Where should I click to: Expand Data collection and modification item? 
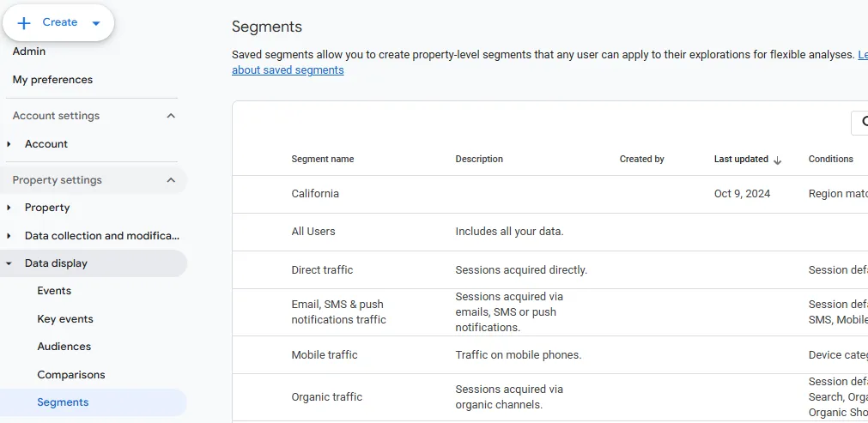9,236
